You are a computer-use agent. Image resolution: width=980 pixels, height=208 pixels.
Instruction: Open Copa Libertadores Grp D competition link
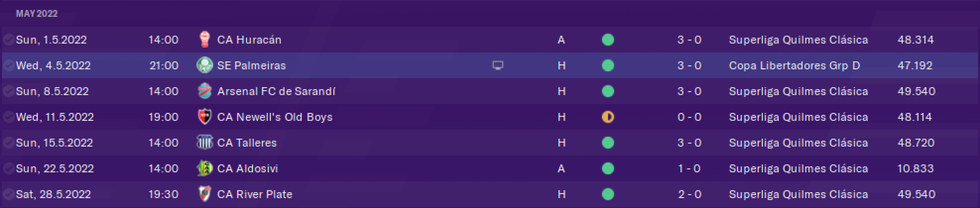tap(795, 65)
